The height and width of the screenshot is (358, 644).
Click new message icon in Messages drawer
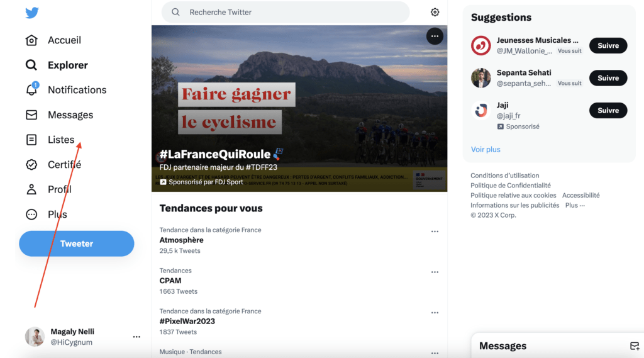pos(634,346)
